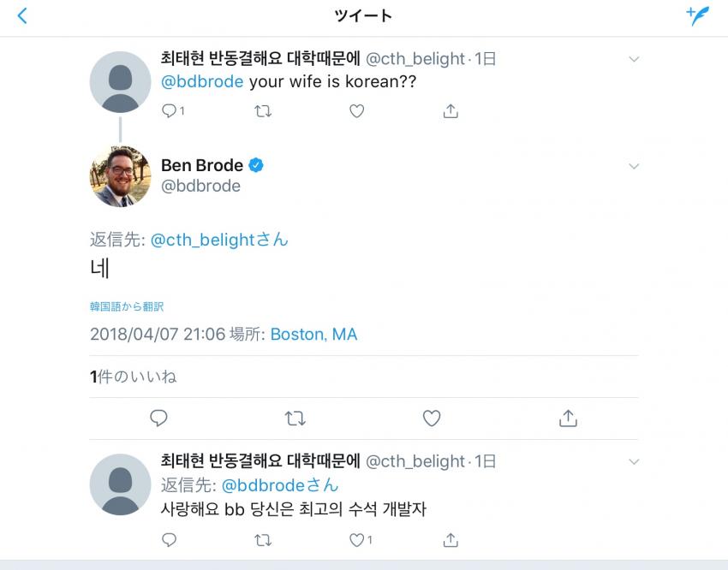728x570 pixels.
Task: Expand the options chevron on Ben Brode's tweet
Action: coord(634,165)
